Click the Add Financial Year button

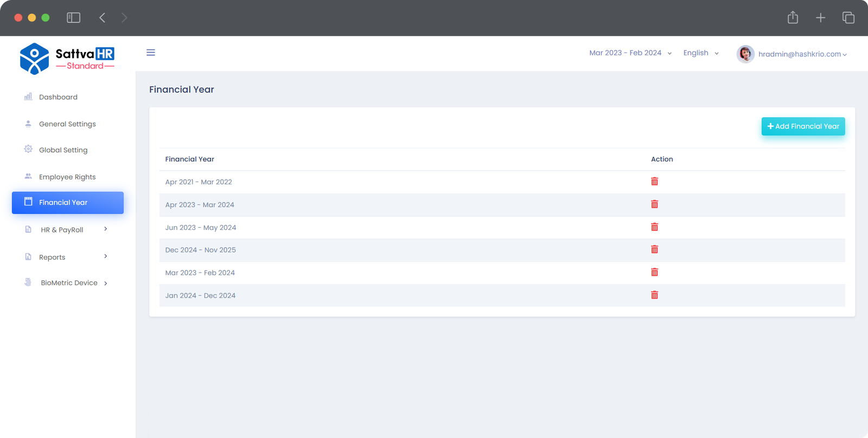click(x=803, y=126)
